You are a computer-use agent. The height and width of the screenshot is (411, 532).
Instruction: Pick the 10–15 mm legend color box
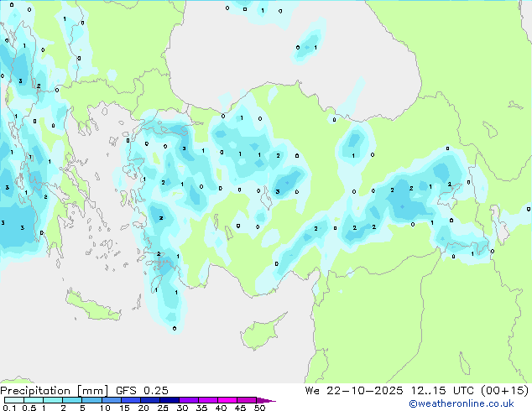111,400
